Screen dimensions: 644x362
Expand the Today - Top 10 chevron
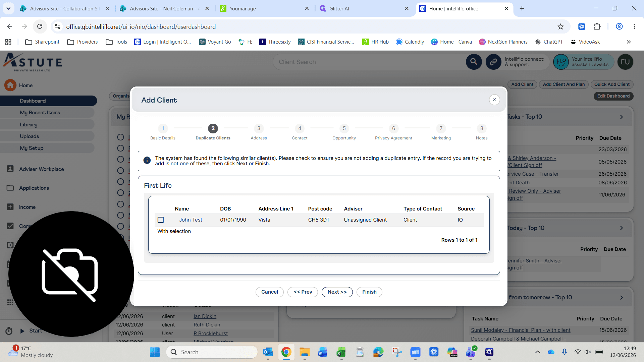(622, 228)
